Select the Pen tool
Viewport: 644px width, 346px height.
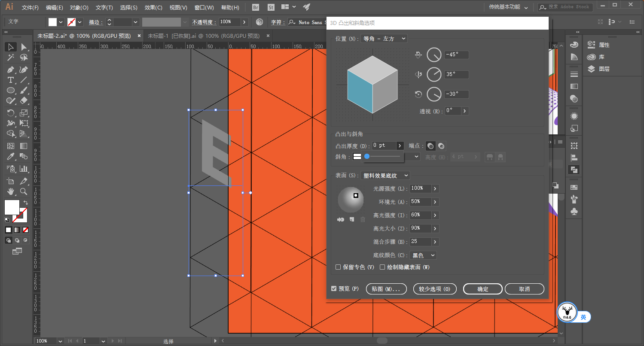point(11,70)
